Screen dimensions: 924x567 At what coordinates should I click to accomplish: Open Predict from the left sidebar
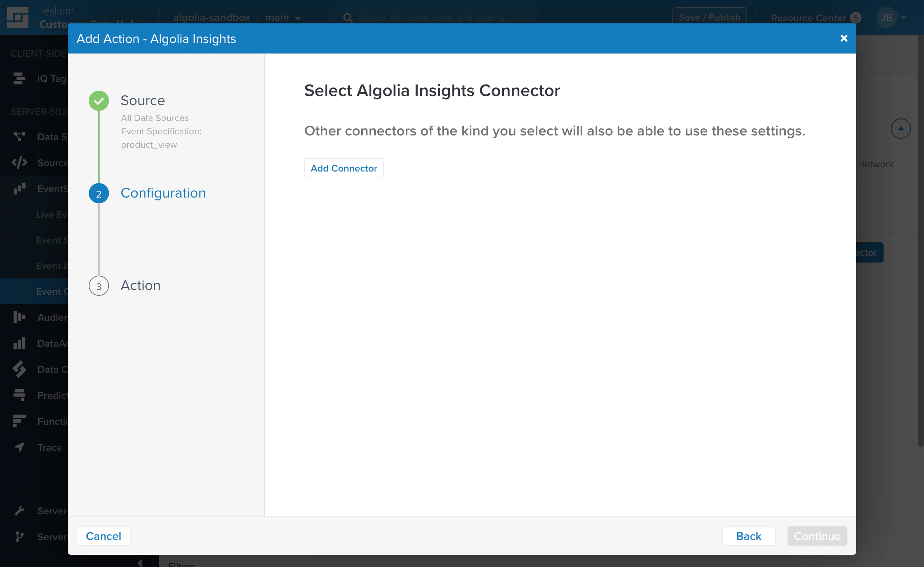(x=19, y=395)
